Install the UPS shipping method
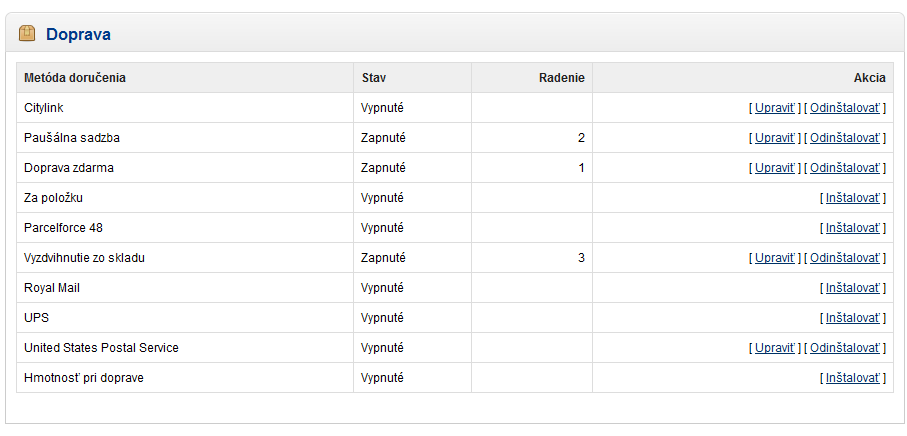Image resolution: width=907 pixels, height=436 pixels. (x=853, y=318)
